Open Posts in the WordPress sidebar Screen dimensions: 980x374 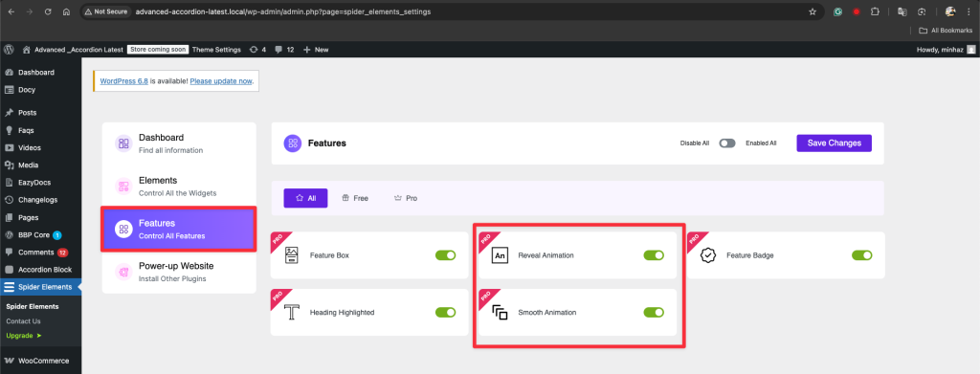[40, 113]
